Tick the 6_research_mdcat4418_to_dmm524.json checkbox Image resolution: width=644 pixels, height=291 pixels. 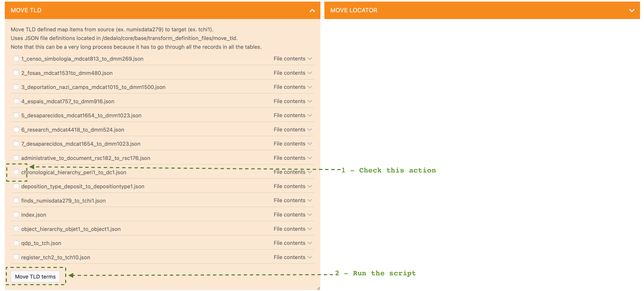tap(16, 129)
